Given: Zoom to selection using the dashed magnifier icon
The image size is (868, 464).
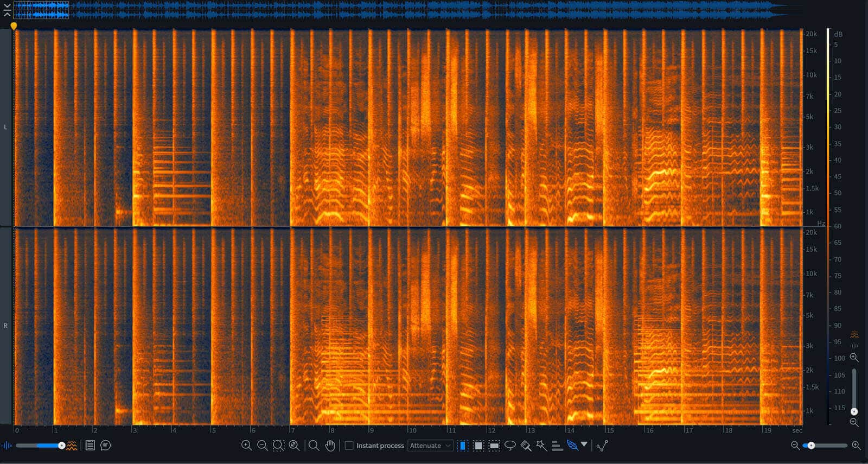Looking at the screenshot, I should coord(278,446).
